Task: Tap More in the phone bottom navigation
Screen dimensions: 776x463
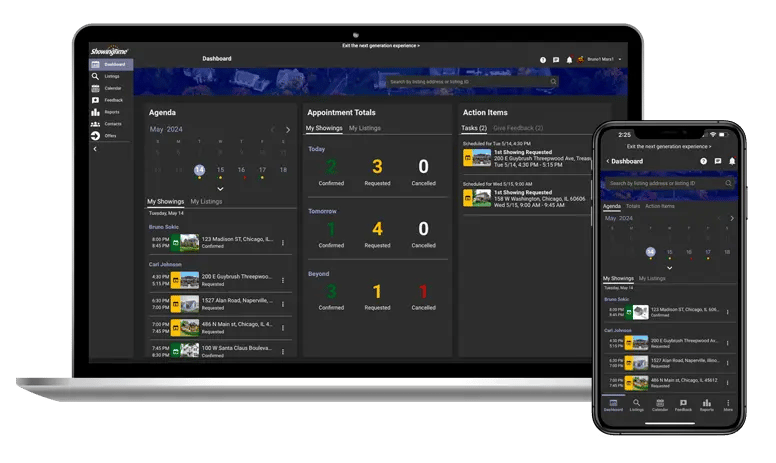Action: tap(728, 405)
